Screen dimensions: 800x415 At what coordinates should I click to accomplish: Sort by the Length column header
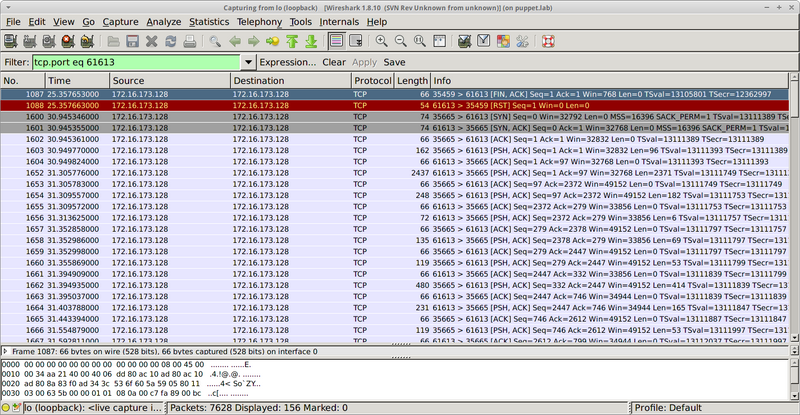pos(412,81)
